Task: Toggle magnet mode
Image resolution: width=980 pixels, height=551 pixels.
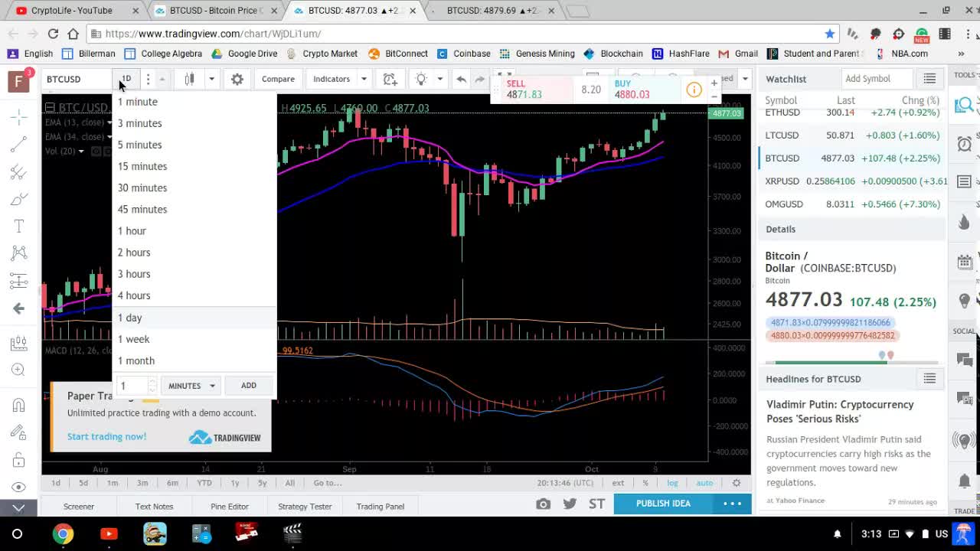Action: (19, 405)
